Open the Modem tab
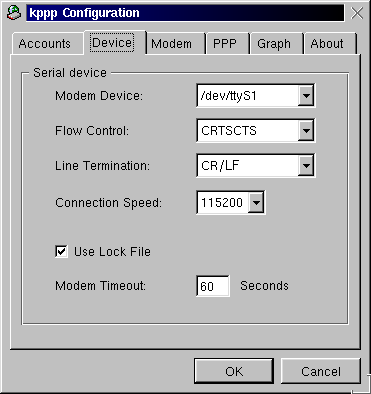Viewport: 371px width, 394px height. pos(172,44)
